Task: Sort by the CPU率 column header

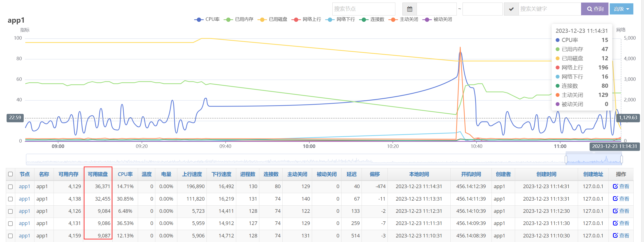Action: (125, 174)
